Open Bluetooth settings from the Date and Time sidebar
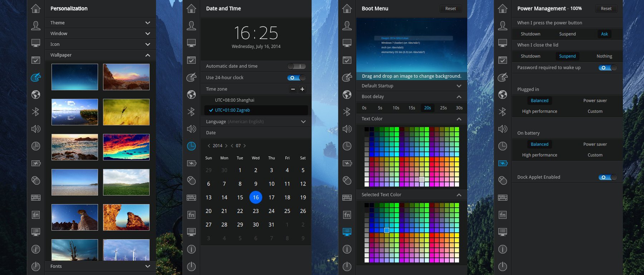644x275 pixels. pos(191,112)
